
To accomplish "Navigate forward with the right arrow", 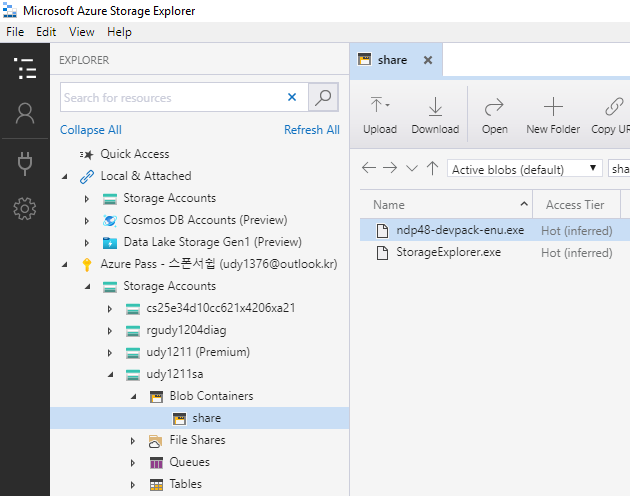I will (x=390, y=168).
